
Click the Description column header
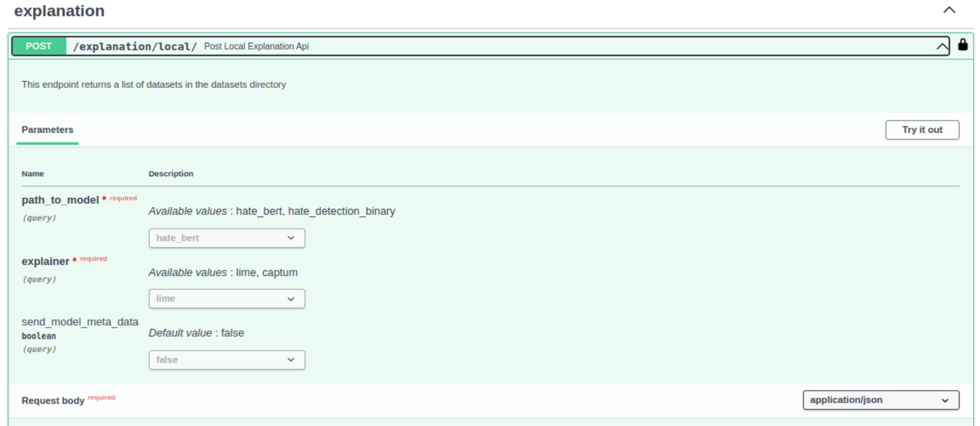171,174
